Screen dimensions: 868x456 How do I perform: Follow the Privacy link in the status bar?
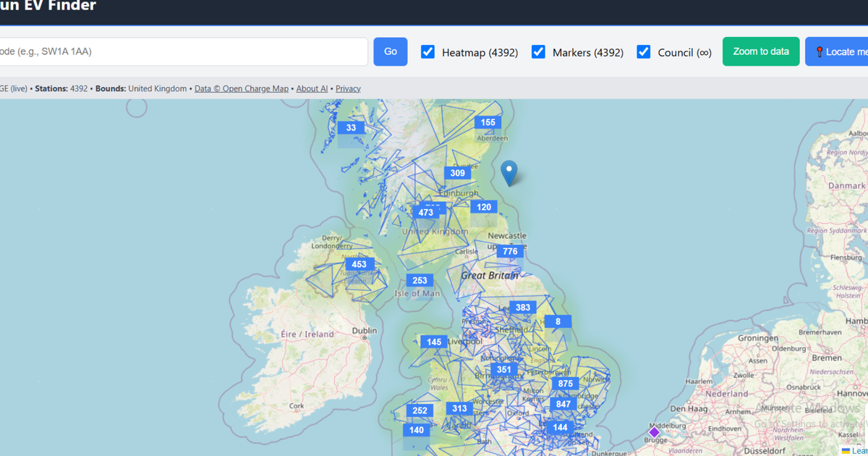pyautogui.click(x=347, y=88)
